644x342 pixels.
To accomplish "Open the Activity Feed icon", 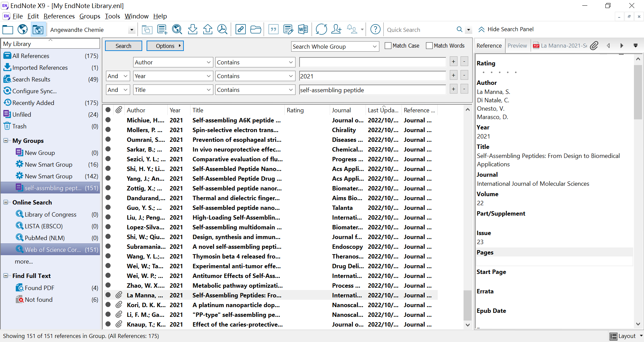I will tap(352, 30).
